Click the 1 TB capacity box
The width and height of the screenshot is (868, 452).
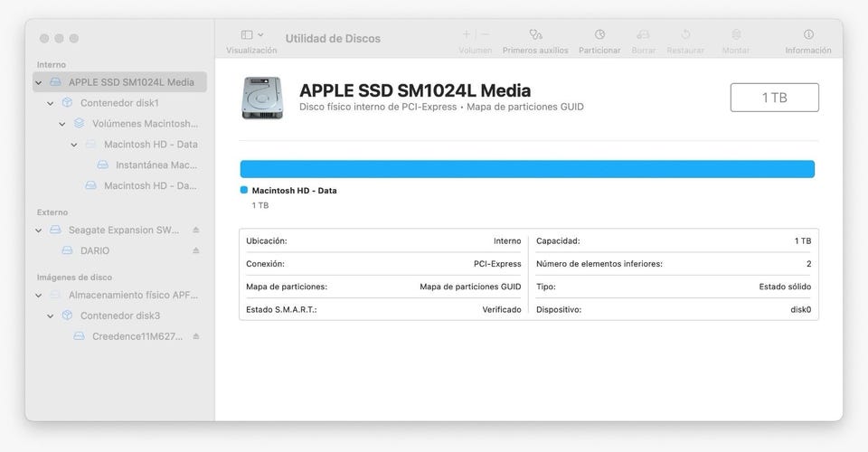(775, 98)
